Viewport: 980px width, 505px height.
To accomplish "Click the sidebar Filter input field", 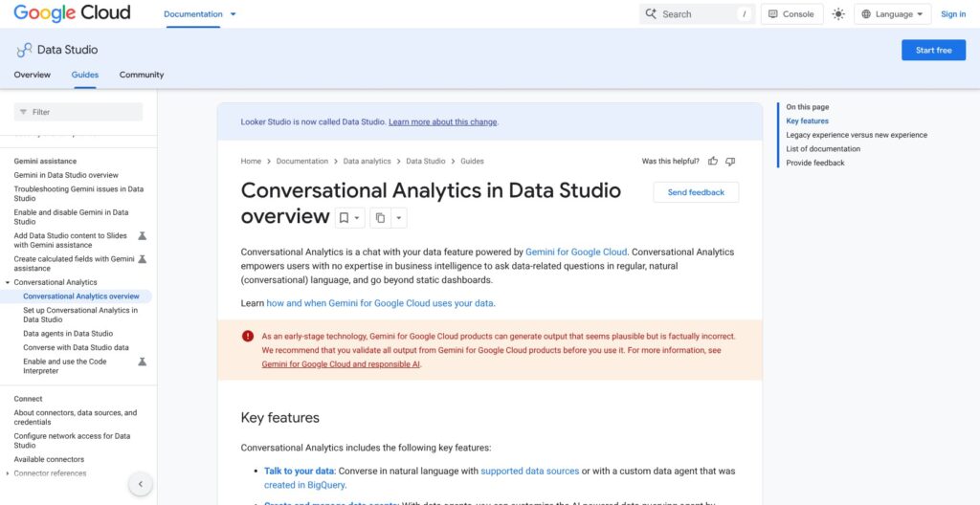I will click(x=78, y=112).
